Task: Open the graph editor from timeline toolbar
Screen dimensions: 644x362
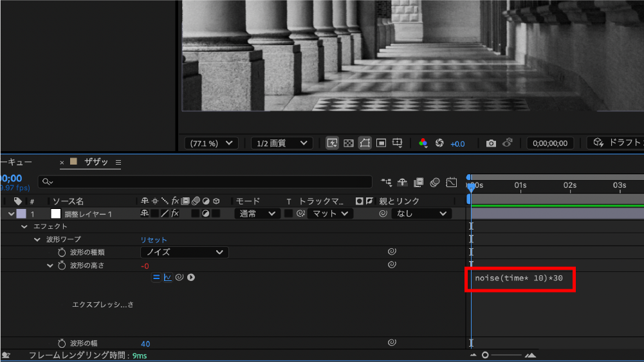Action: [x=452, y=182]
